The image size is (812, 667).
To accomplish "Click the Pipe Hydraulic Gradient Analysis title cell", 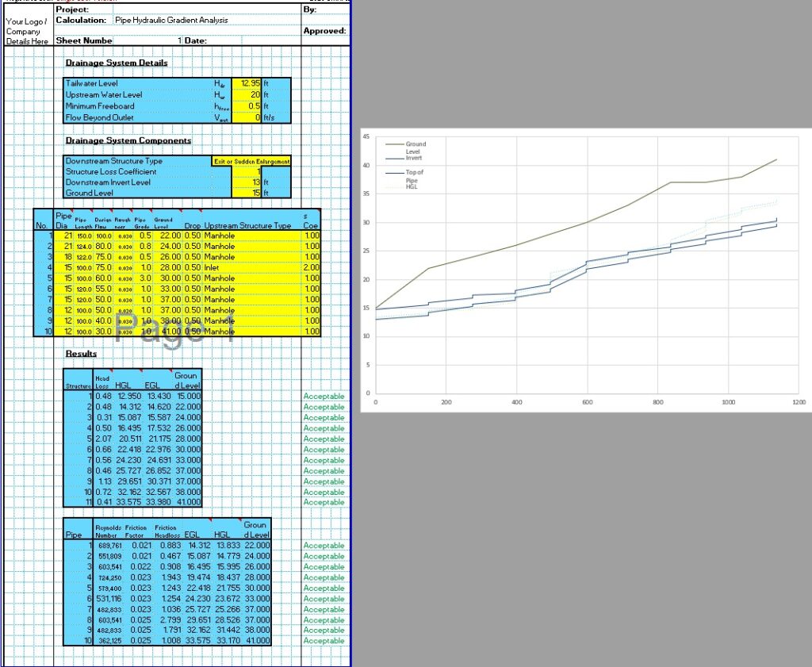I will (x=171, y=20).
